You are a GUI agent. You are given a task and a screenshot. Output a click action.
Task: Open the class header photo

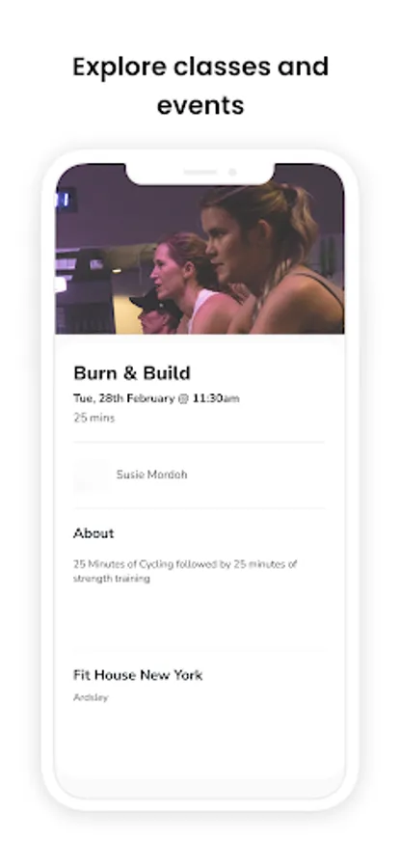(200, 249)
